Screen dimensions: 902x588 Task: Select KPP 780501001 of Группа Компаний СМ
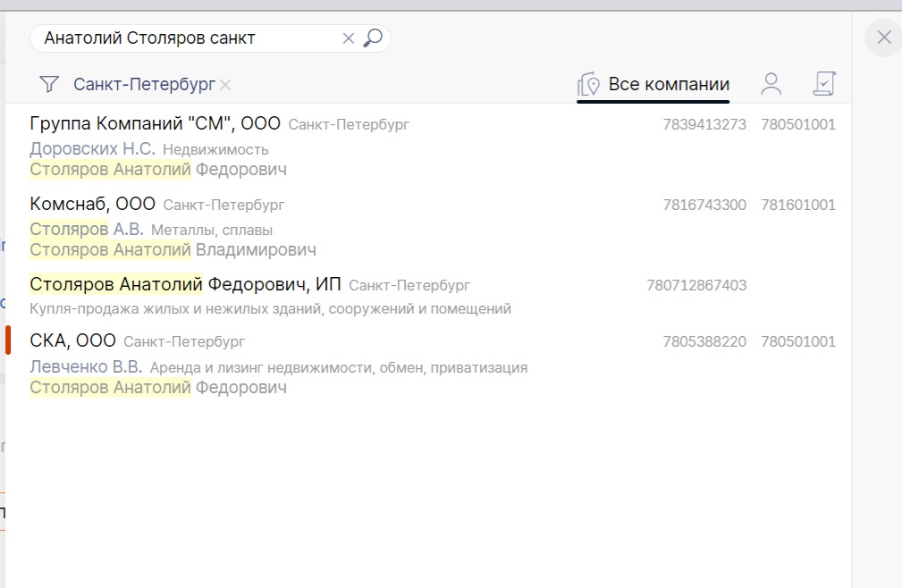click(798, 124)
